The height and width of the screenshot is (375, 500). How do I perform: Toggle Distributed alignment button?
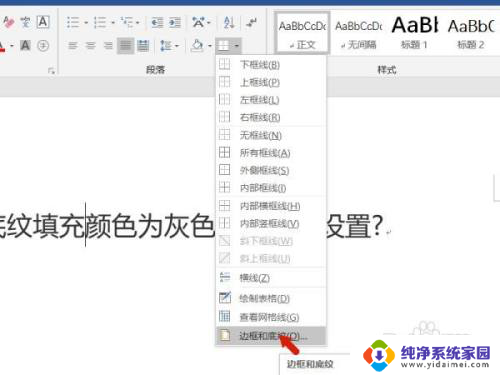point(143,45)
